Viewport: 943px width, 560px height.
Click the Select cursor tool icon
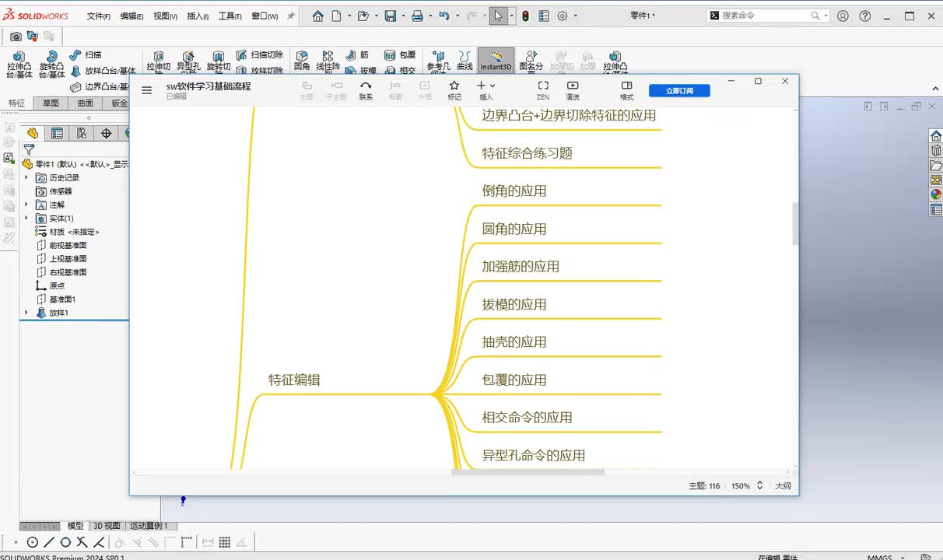[x=498, y=16]
